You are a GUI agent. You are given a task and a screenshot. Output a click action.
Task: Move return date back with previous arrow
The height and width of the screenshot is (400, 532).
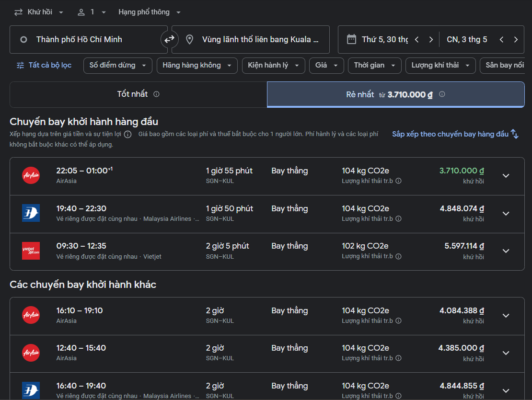[x=501, y=40]
